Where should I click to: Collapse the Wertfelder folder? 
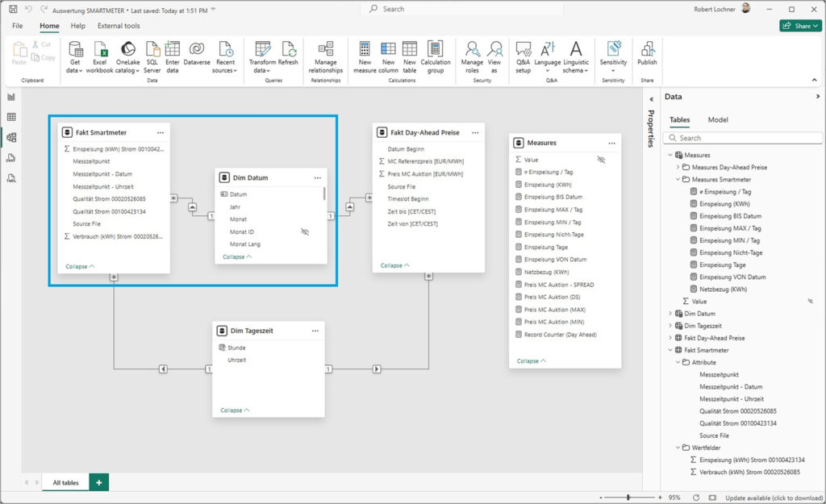[x=678, y=447]
